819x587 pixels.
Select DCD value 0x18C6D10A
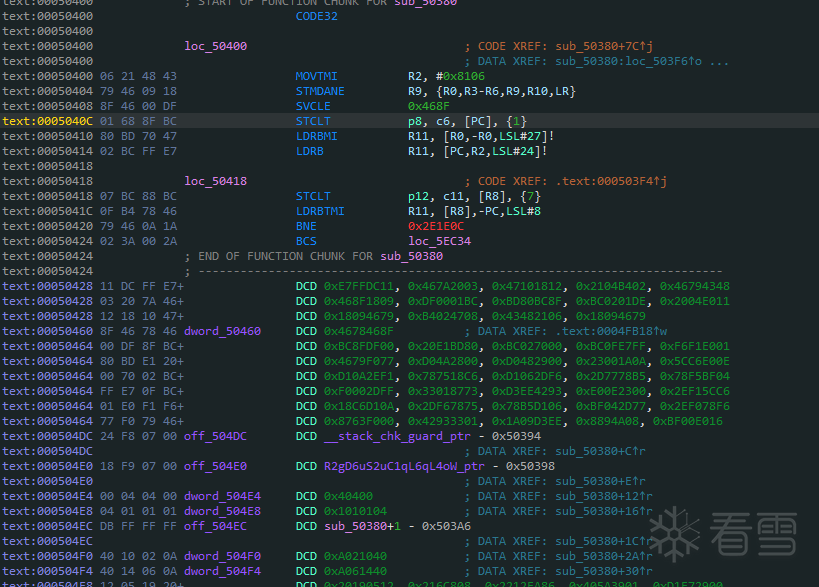coord(359,406)
